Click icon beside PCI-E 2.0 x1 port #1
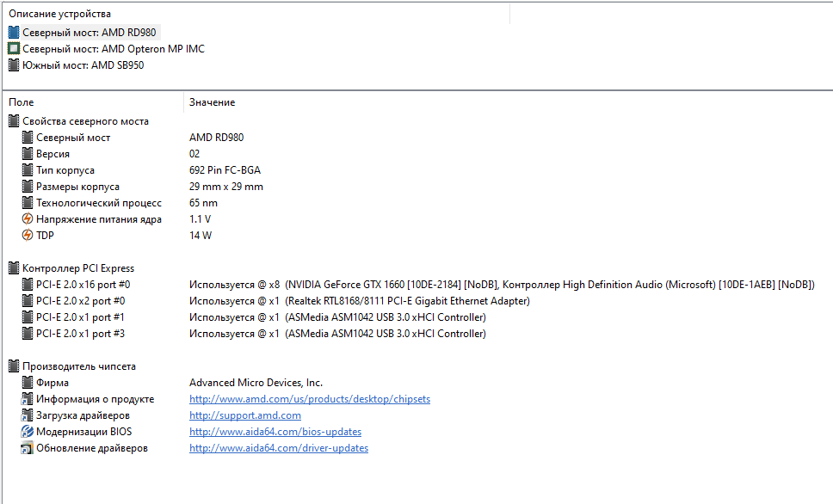This screenshot has height=504, width=833. 28,317
